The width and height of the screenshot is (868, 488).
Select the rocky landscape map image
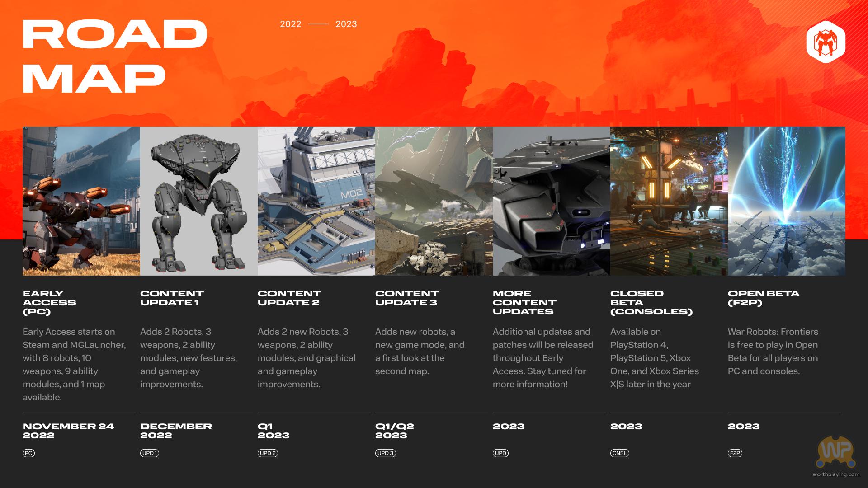pyautogui.click(x=434, y=201)
